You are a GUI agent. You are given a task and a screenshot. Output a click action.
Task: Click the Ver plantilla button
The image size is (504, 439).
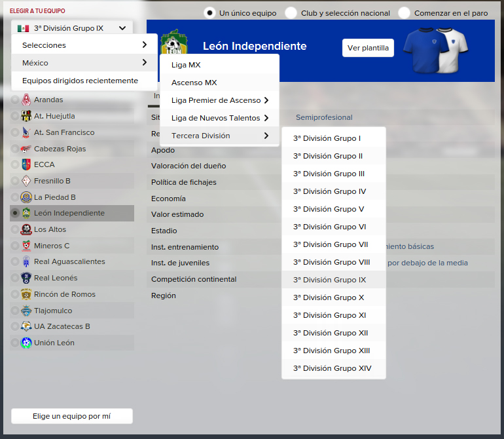coord(368,48)
